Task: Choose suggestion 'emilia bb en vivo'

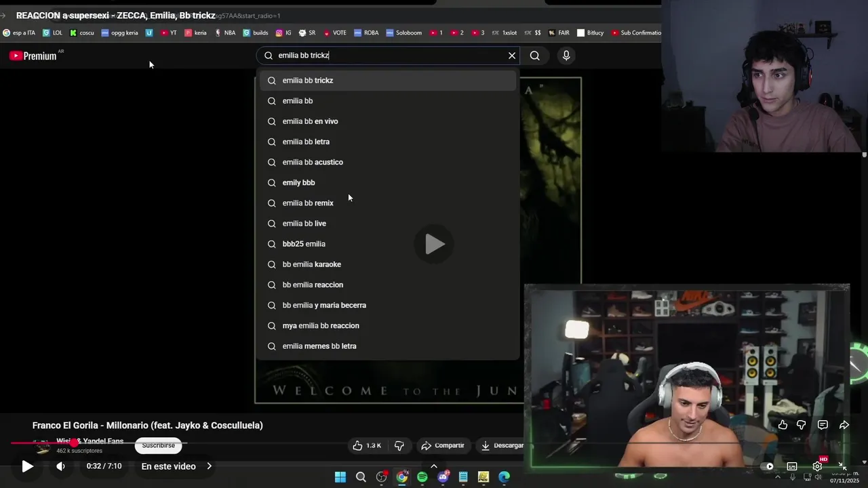Action: [387, 121]
